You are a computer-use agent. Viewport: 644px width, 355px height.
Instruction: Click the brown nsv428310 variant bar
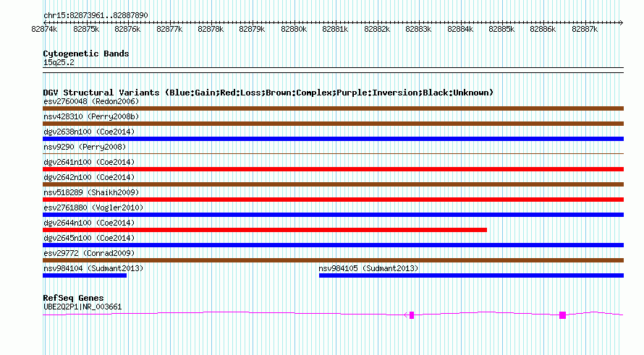pos(333,124)
